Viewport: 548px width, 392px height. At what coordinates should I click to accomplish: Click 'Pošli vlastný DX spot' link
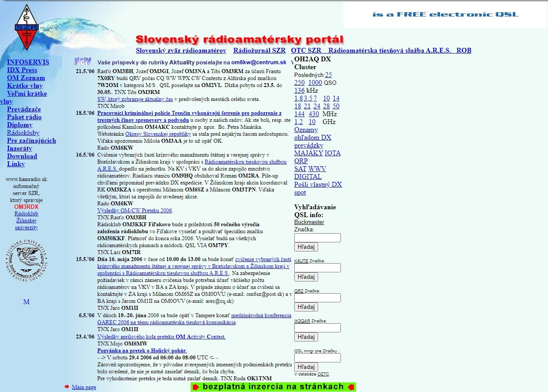[318, 188]
